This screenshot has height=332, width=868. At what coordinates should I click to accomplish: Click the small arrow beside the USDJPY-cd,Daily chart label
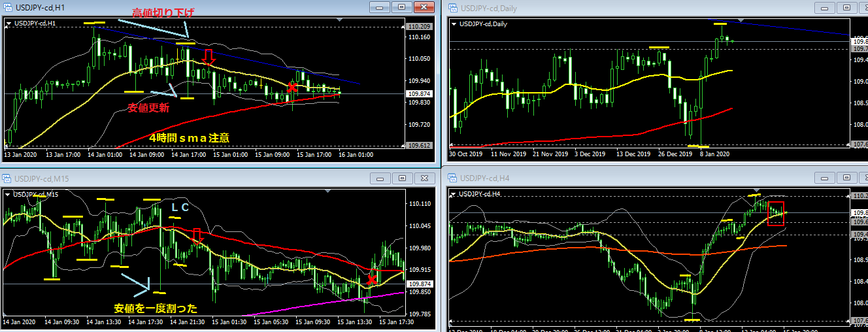pos(454,24)
